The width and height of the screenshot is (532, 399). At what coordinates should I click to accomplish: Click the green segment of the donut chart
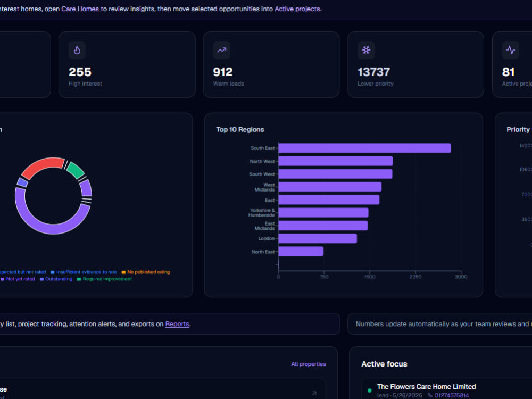point(76,170)
